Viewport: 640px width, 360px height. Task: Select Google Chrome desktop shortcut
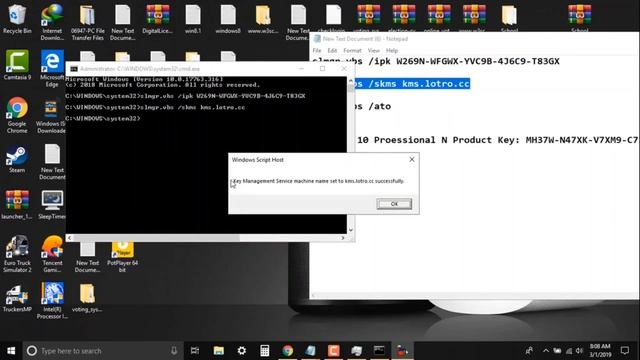point(17,115)
